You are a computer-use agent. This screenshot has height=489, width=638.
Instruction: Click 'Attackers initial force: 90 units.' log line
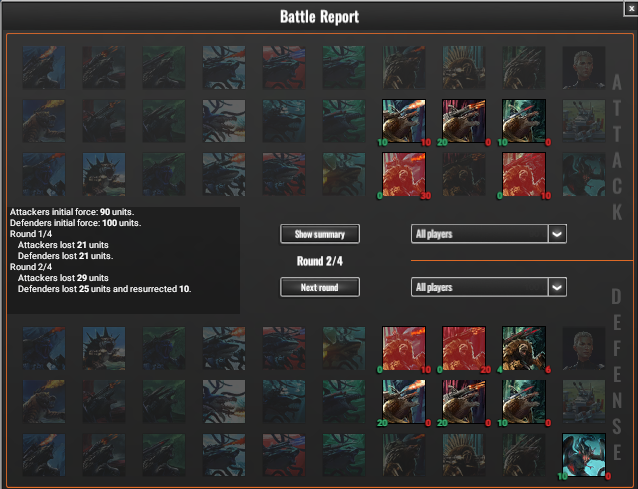(x=72, y=212)
